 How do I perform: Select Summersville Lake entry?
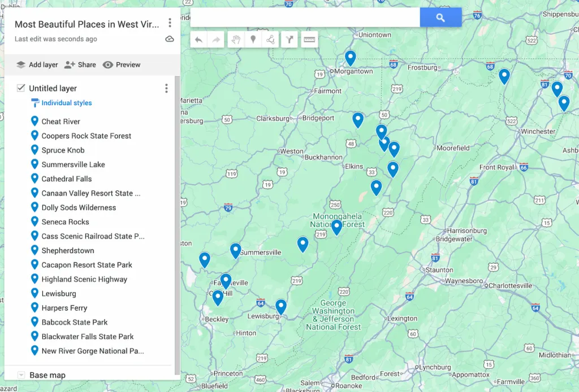73,164
